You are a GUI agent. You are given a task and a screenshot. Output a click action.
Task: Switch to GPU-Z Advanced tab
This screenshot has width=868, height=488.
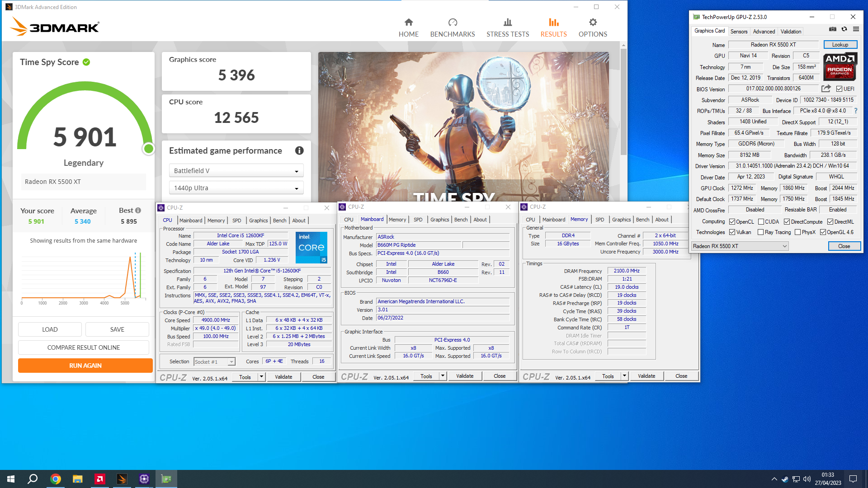[x=764, y=32]
